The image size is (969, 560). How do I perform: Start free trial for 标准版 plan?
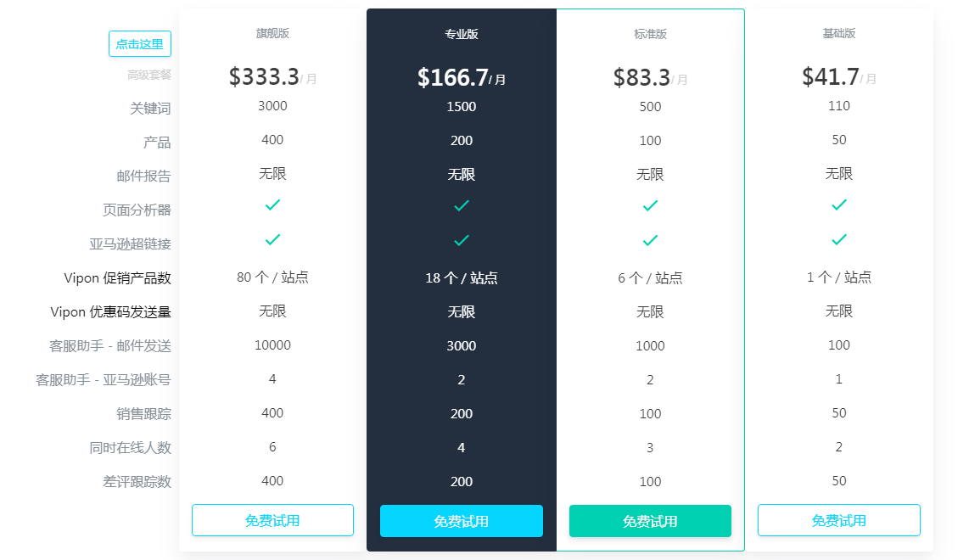pos(650,521)
